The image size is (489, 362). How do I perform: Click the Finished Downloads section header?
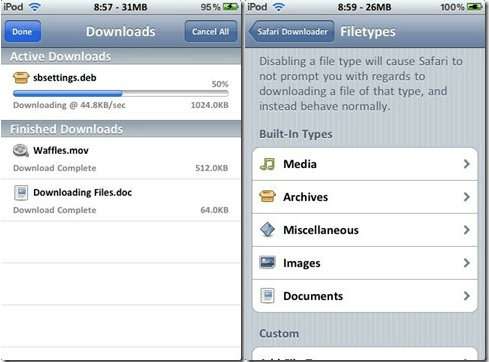tap(121, 129)
